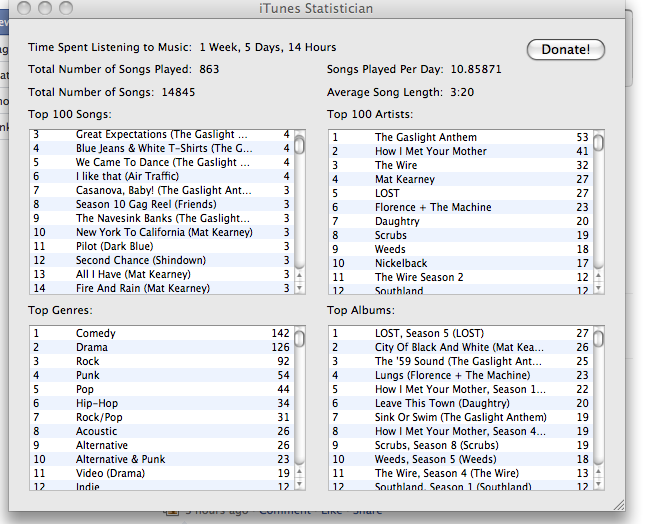Screen dimensions: 648x524
Task: Click the scroll down arrow in Top Albums list
Action: [x=598, y=484]
